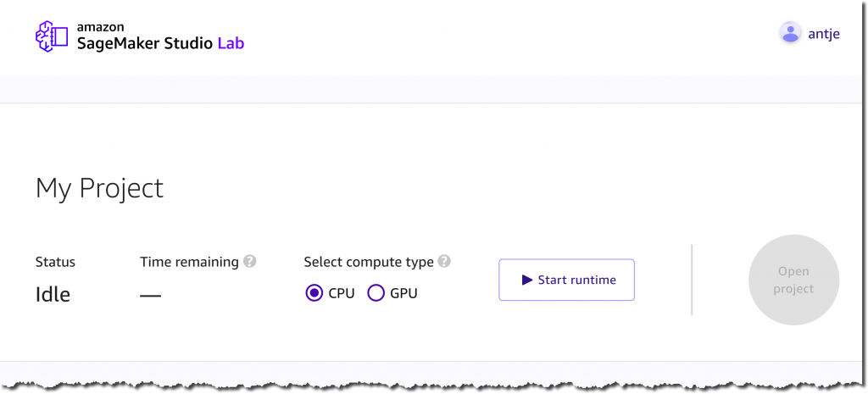Show help for Time remaining question mark
This screenshot has height=394, width=868.
pyautogui.click(x=250, y=261)
